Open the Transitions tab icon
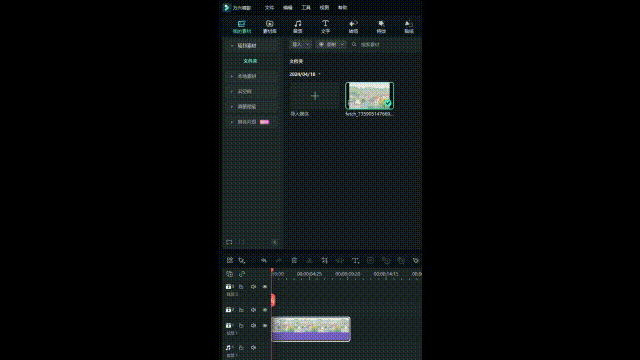The height and width of the screenshot is (360, 640). 353,27
